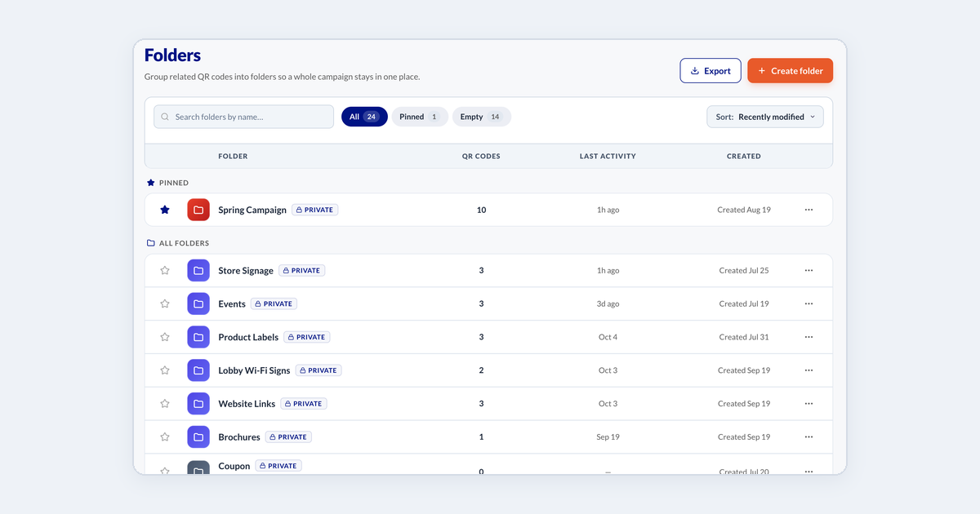The width and height of the screenshot is (980, 514).
Task: Open the Store Signage folder name
Action: (x=246, y=270)
